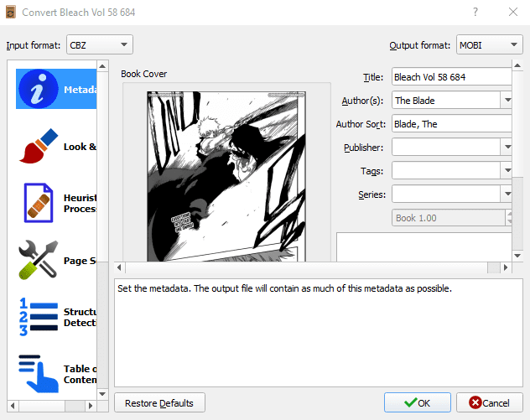This screenshot has width=530, height=420.
Task: Open Structure Detection numbered list icon
Action: pyautogui.click(x=39, y=317)
